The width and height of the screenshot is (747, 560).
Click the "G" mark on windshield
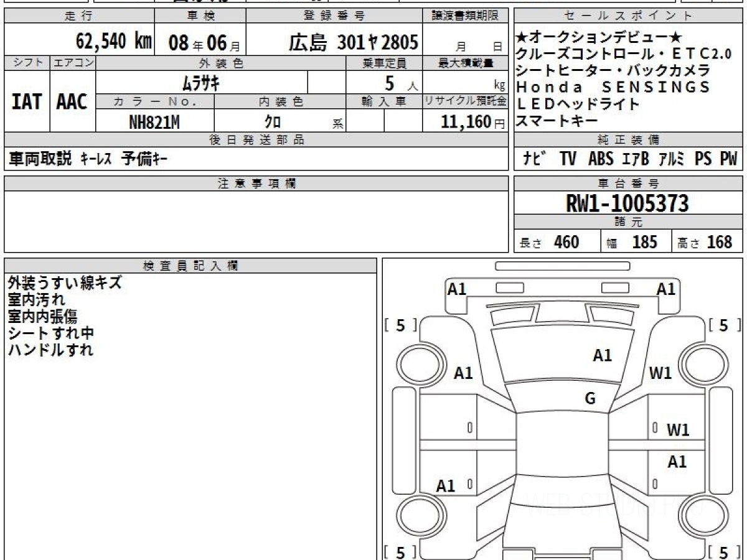pos(590,399)
